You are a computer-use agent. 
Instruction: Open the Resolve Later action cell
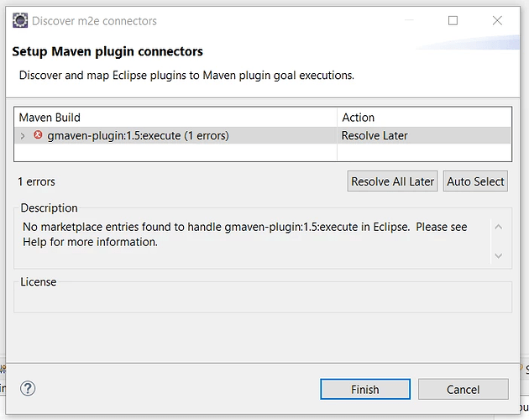click(x=424, y=136)
